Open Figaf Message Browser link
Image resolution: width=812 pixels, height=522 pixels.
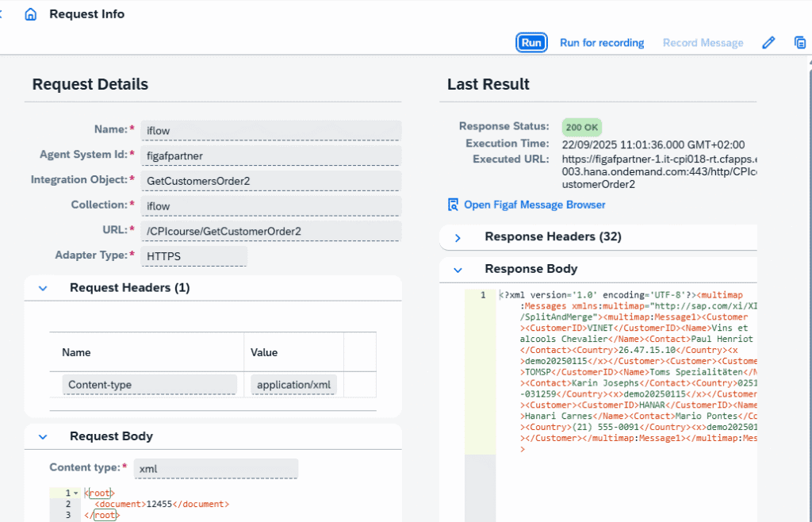point(534,205)
